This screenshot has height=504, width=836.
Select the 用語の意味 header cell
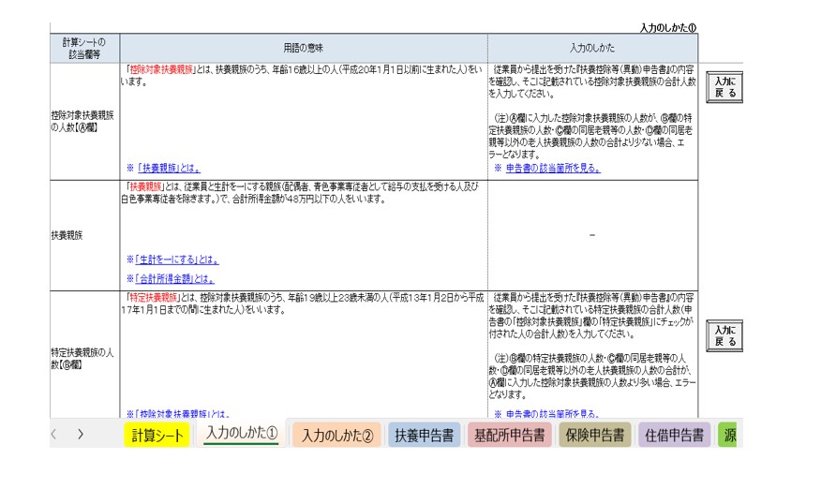click(304, 49)
